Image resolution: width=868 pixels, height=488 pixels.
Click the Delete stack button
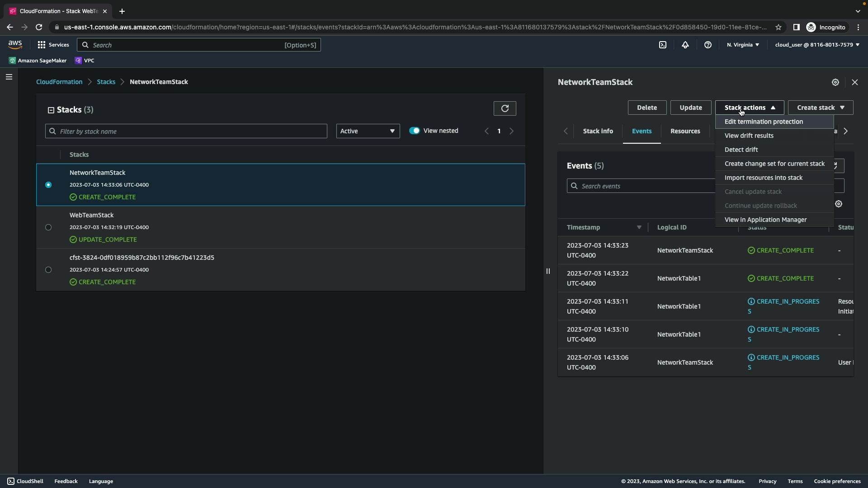click(646, 108)
